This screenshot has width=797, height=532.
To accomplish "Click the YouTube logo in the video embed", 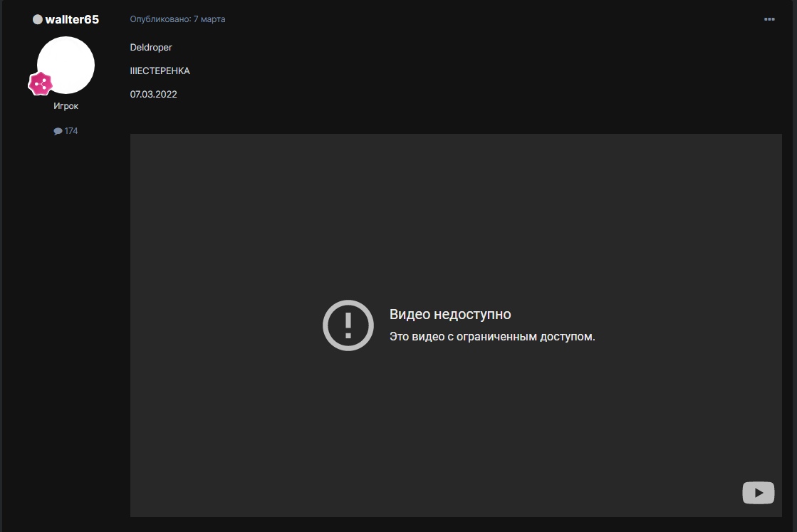I will (758, 493).
